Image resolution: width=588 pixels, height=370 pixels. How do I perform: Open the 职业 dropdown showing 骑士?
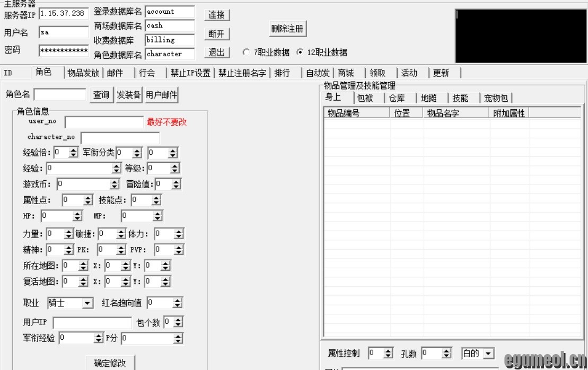(86, 303)
